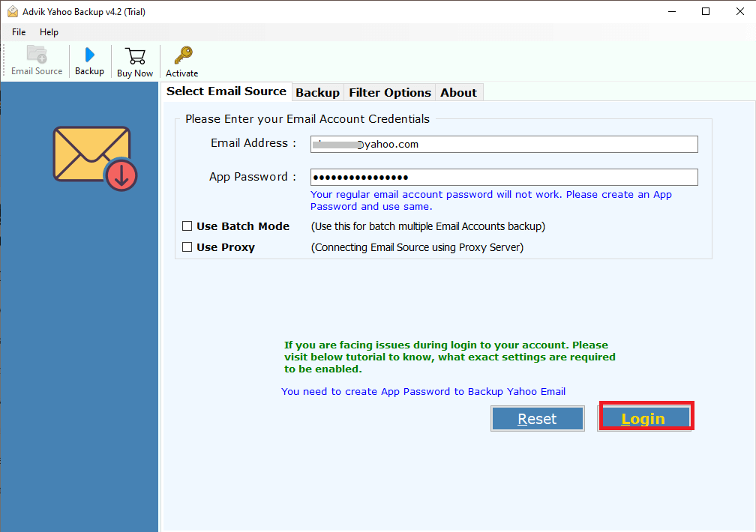Open the Filter Options tab
This screenshot has width=756, height=532.
pos(389,92)
